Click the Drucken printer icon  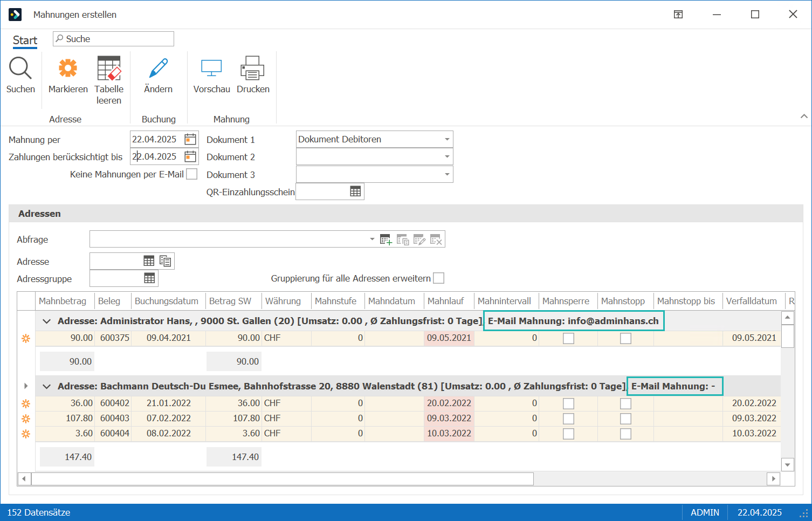pos(252,68)
